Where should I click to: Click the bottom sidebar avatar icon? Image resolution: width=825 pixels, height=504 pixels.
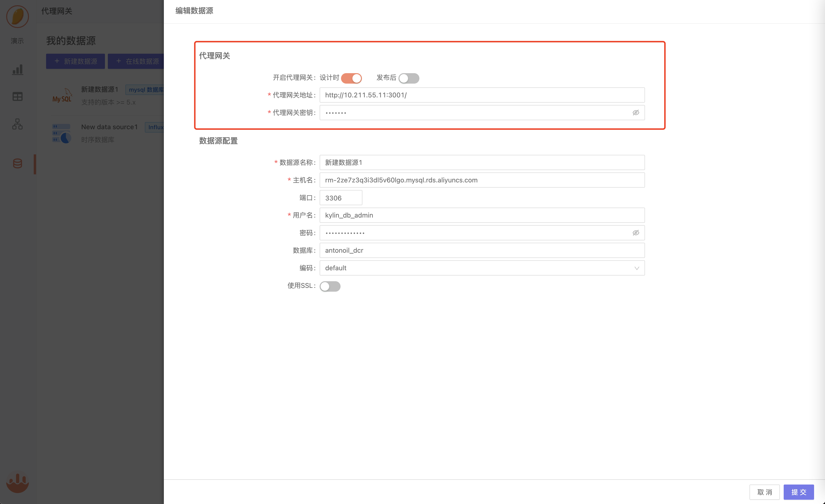coord(17,483)
